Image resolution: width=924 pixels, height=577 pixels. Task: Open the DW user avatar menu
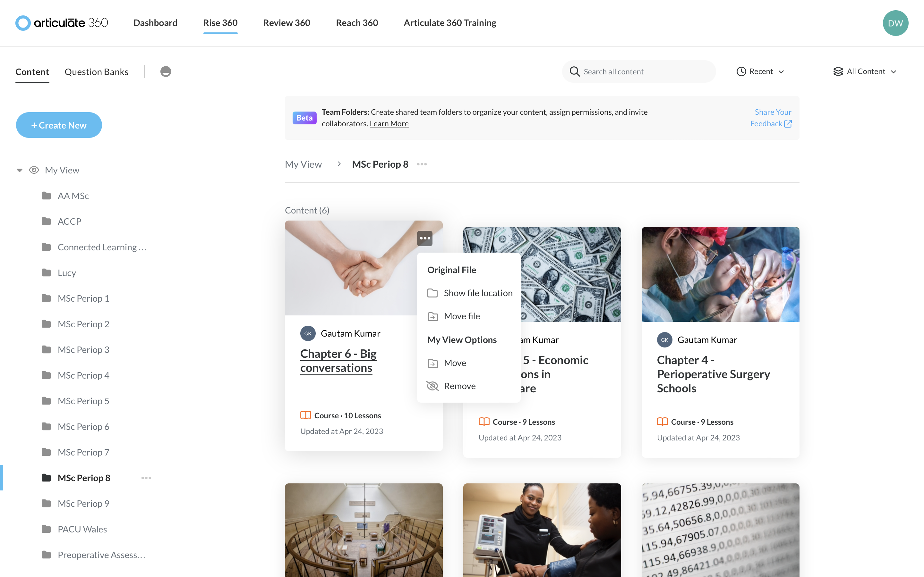point(895,23)
